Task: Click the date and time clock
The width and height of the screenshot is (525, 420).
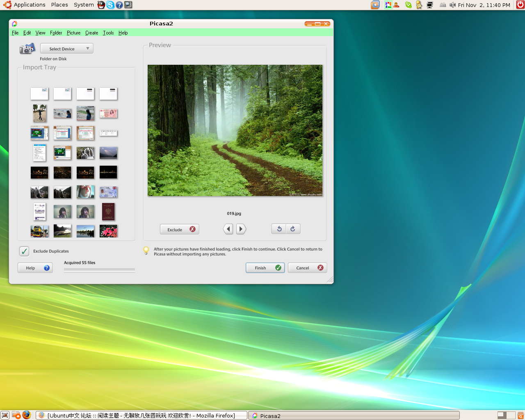Action: [484, 5]
